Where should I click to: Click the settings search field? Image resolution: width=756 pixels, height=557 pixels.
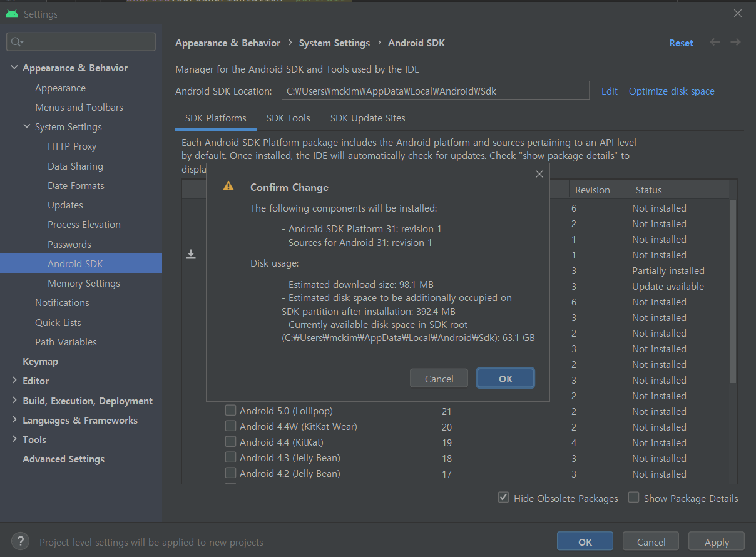(81, 42)
